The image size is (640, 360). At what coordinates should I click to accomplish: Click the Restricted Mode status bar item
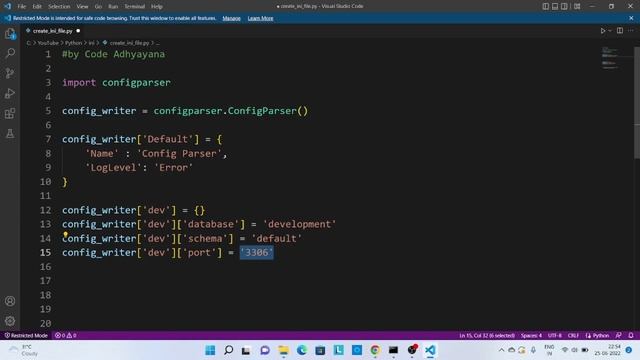point(26,336)
